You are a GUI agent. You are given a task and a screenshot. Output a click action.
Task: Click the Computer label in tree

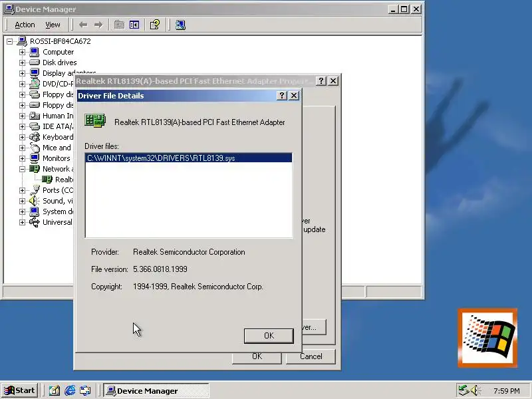(58, 52)
